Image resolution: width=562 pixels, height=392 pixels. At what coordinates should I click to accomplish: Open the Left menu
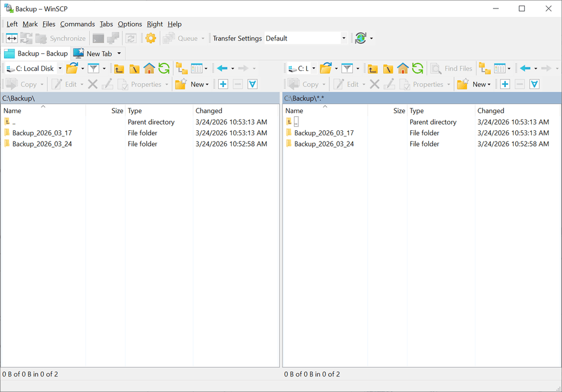coord(12,24)
